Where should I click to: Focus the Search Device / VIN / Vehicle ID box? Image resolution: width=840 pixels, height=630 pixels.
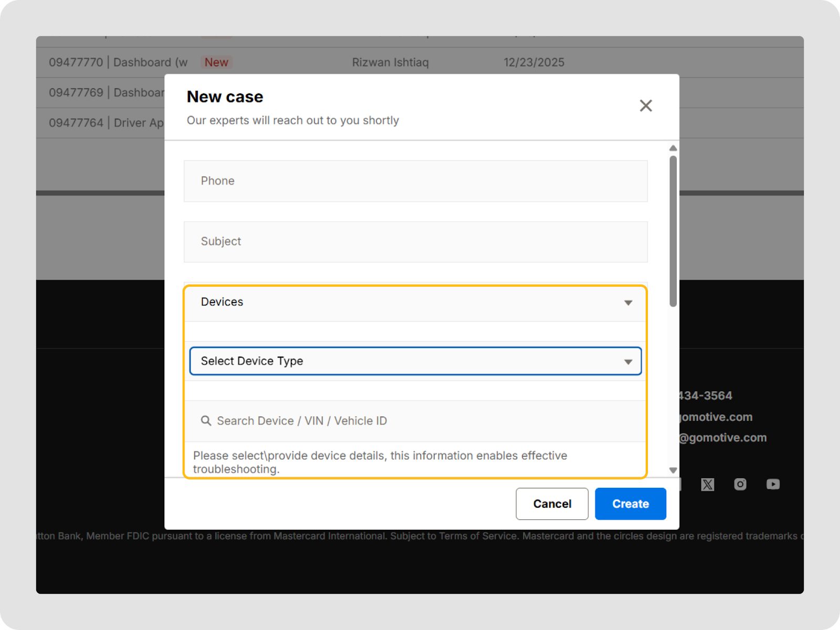pos(420,421)
